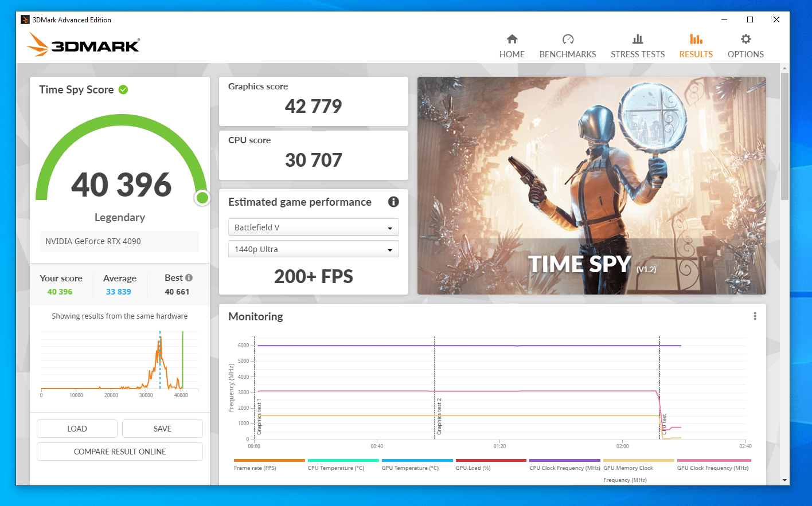The height and width of the screenshot is (506, 812).
Task: Click the NVIDIA GeForce RTX 4090 label
Action: click(93, 241)
